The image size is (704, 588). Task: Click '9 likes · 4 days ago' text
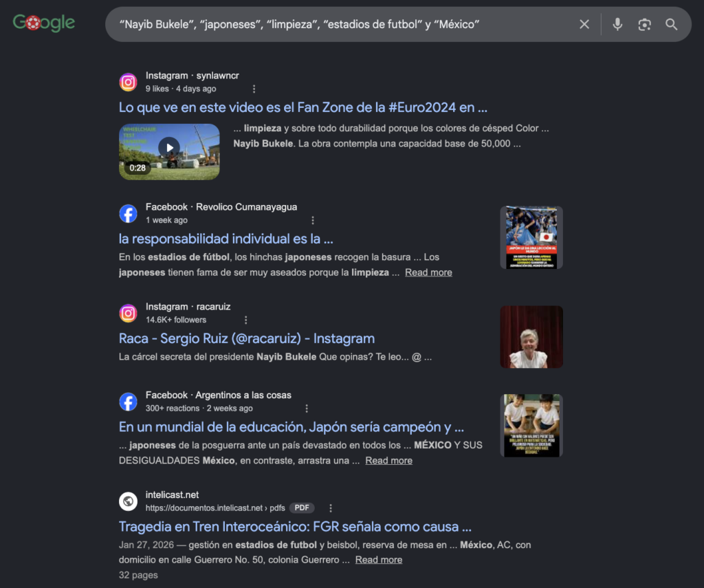click(181, 89)
